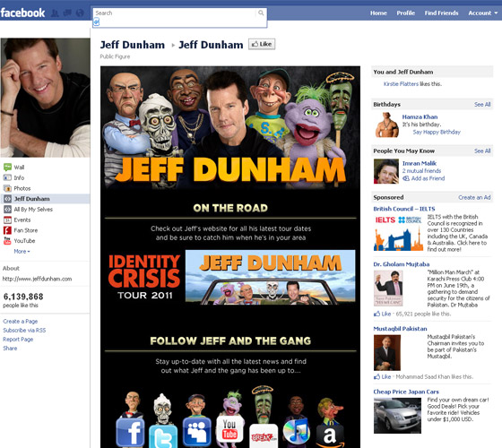Click the Report Page link
The width and height of the screenshot is (502, 448).
tap(18, 339)
